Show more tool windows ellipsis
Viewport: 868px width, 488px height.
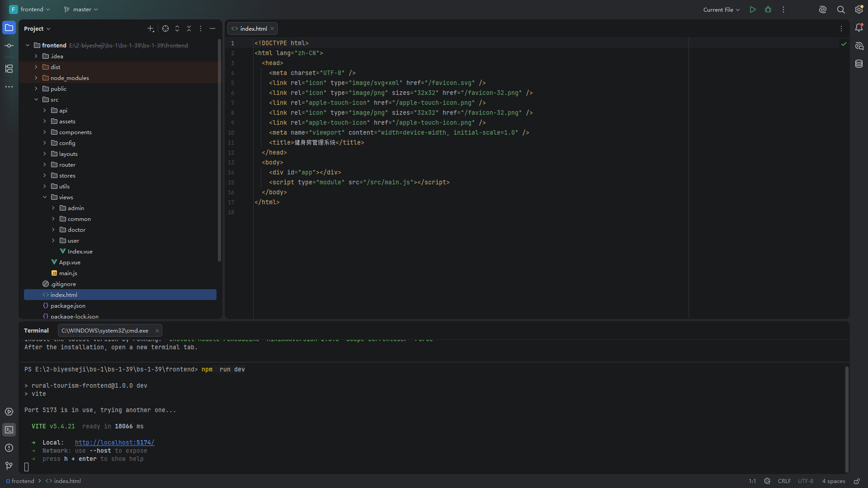point(9,87)
